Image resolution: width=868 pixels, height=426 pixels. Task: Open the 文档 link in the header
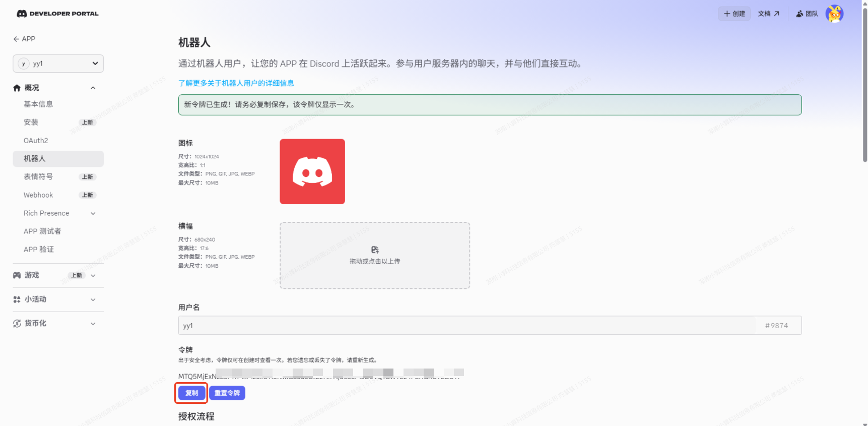tap(769, 14)
